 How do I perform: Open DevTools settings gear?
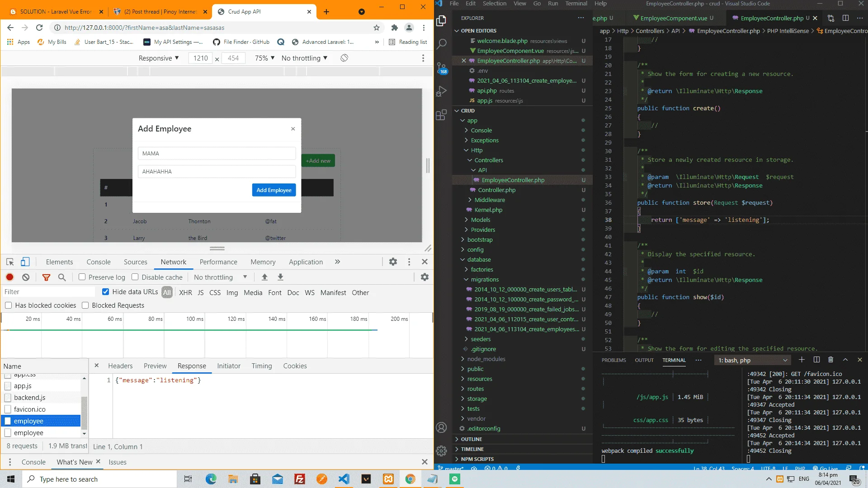click(x=393, y=262)
